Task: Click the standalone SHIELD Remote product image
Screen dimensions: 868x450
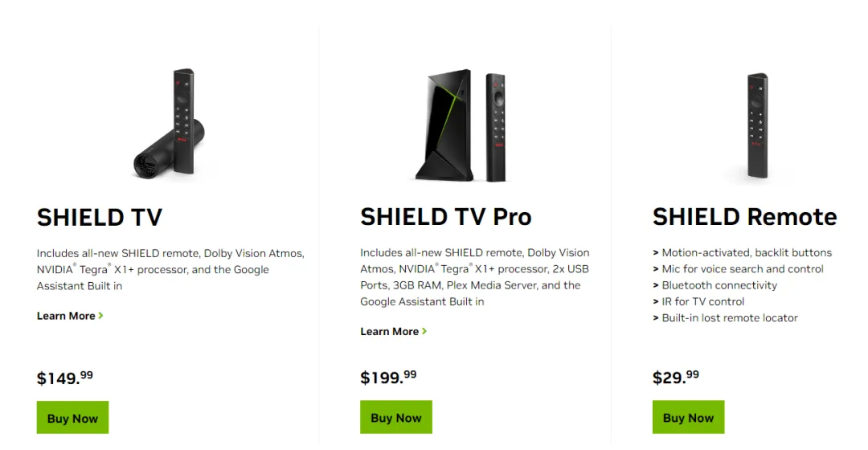Action: pyautogui.click(x=757, y=125)
